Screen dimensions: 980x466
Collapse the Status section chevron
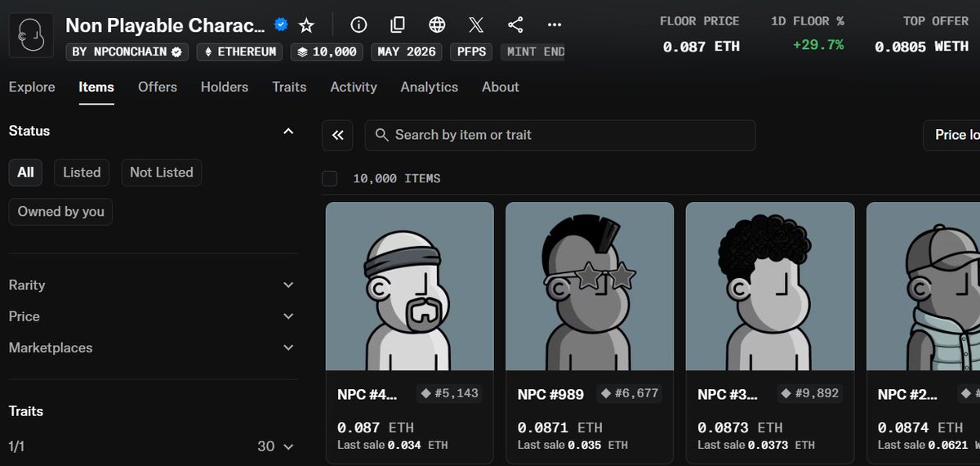click(x=288, y=131)
